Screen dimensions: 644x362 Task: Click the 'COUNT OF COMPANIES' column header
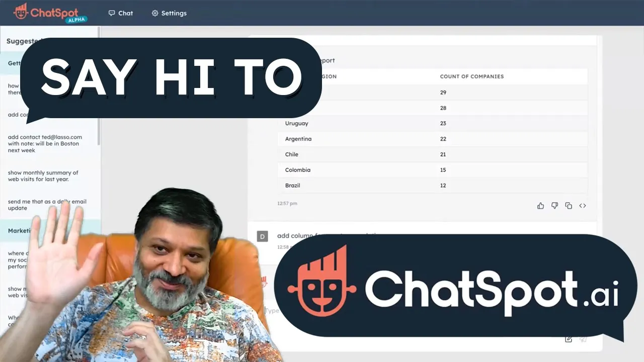tap(472, 76)
